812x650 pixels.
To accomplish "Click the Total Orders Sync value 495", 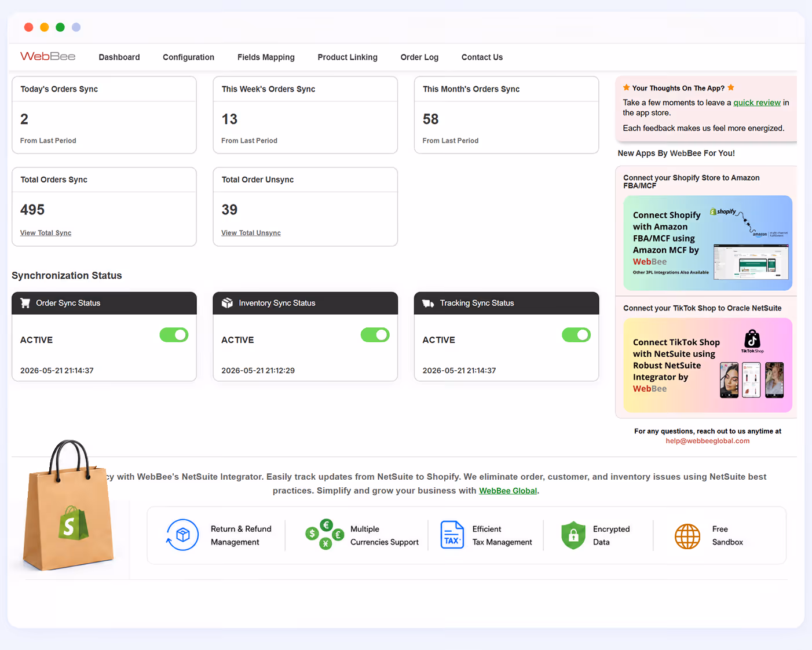I will pos(32,210).
